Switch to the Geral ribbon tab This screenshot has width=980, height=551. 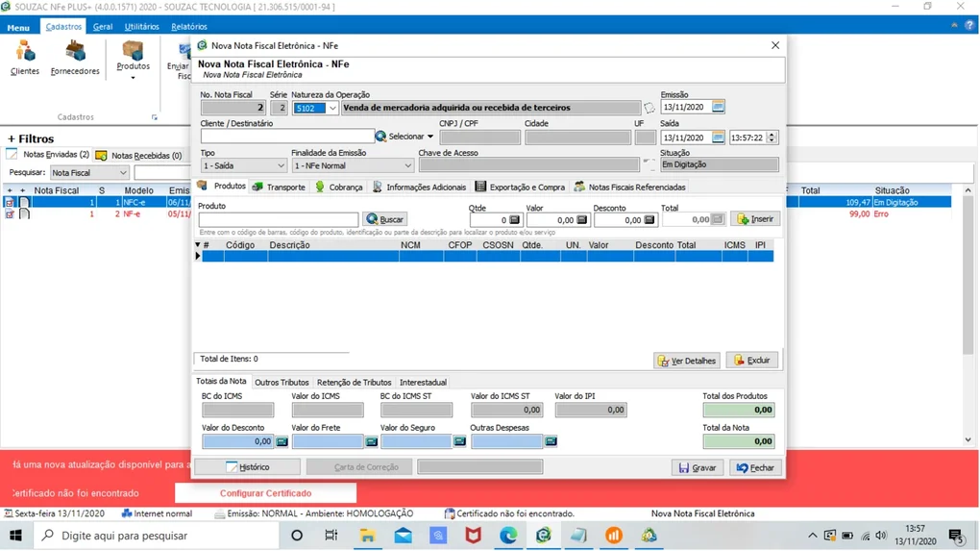(103, 26)
